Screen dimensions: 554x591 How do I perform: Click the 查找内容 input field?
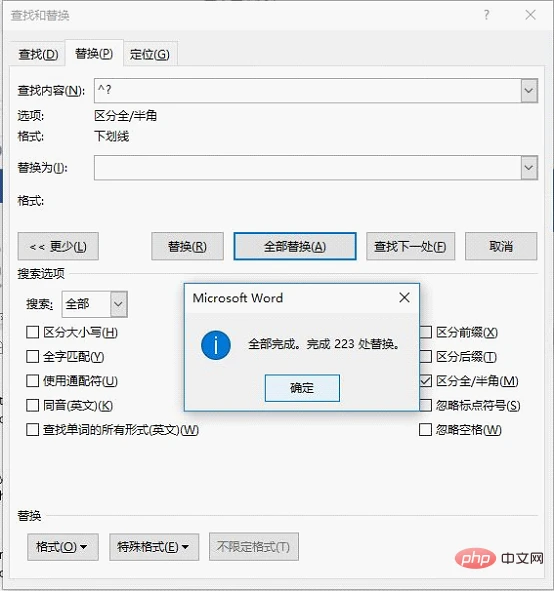pyautogui.click(x=308, y=90)
